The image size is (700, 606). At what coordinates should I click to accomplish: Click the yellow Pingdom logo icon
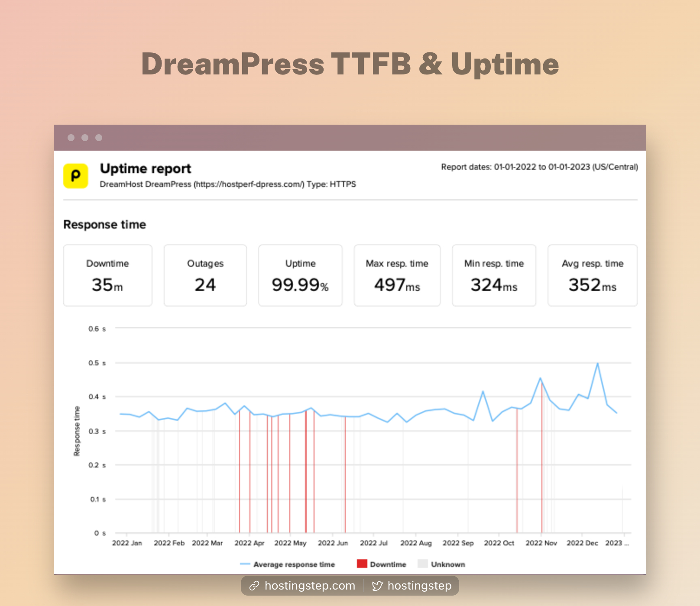(x=76, y=176)
